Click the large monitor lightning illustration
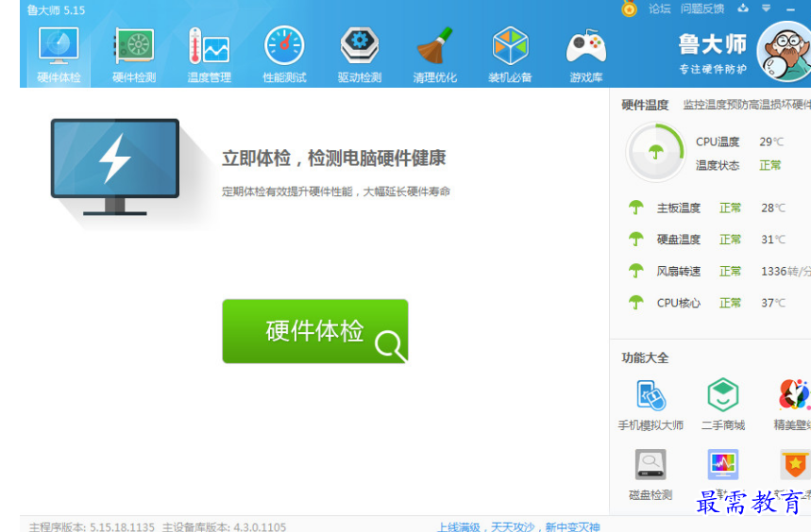811x532 pixels. [115, 166]
